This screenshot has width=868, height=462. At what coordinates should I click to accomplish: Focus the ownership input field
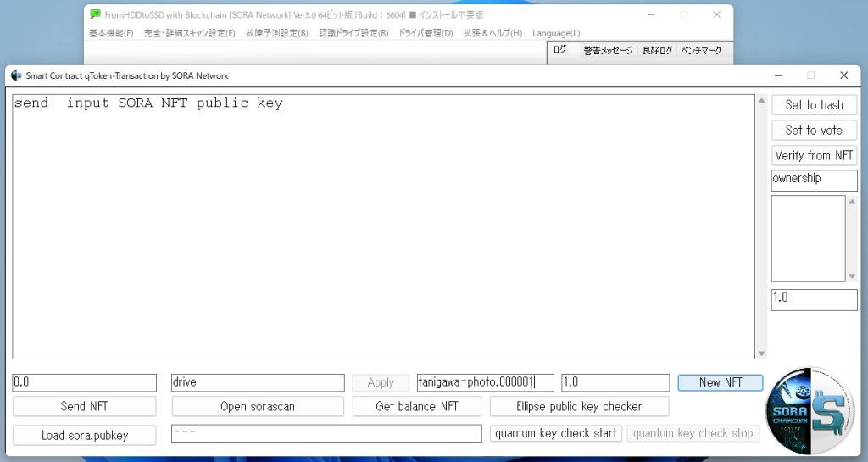[814, 181]
